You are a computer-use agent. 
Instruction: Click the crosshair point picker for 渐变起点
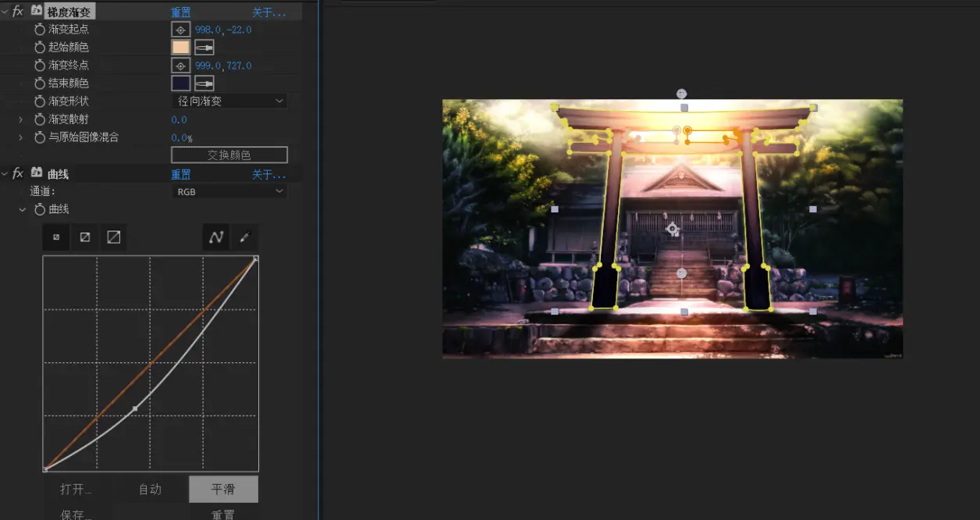point(181,30)
